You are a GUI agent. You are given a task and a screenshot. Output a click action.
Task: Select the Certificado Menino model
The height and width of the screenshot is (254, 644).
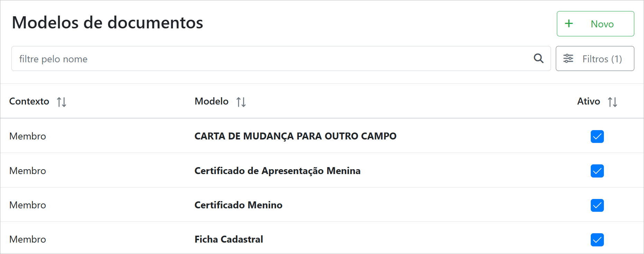coord(238,205)
